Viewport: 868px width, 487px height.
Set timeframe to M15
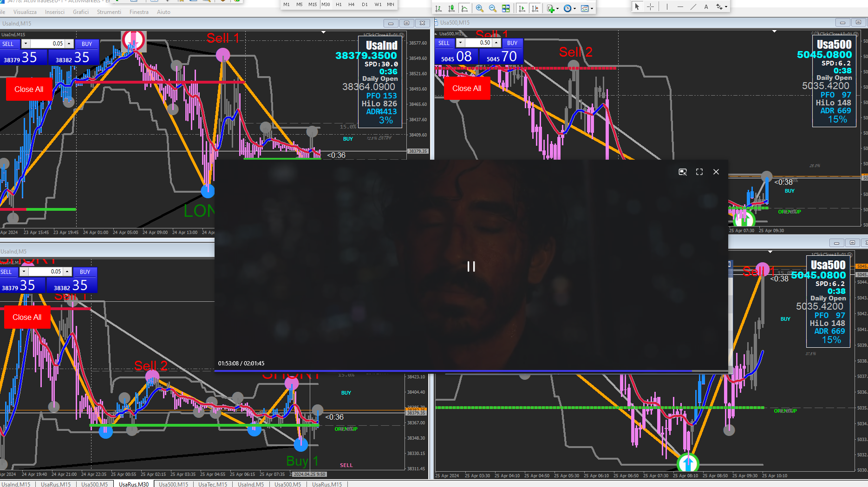[313, 5]
